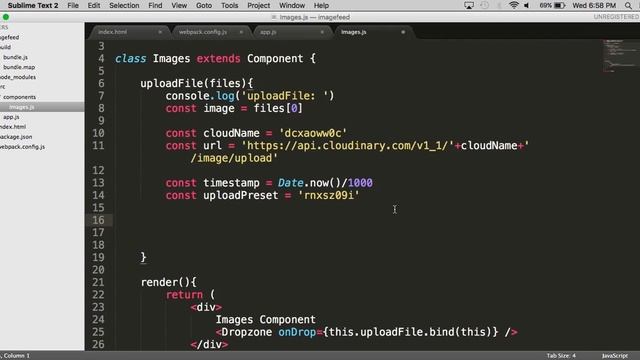Viewport: 640px width, 360px height.
Task: Click the 'class' keyword on line 4
Action: [130, 58]
